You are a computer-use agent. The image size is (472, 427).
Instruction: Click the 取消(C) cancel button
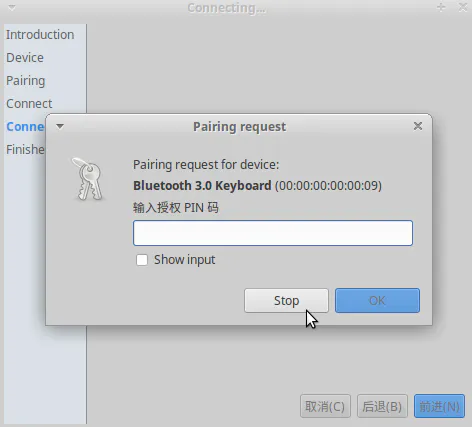coord(325,406)
